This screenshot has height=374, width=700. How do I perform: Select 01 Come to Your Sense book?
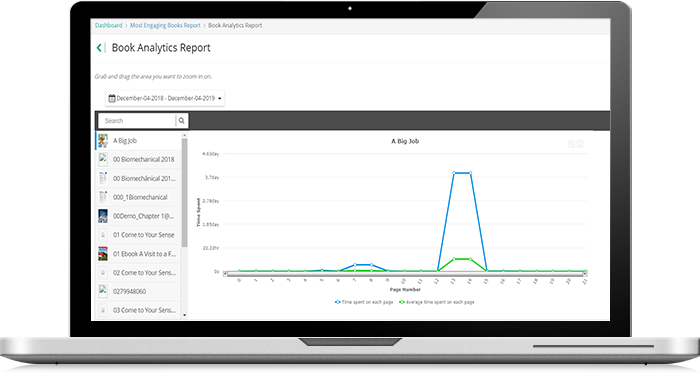point(139,235)
